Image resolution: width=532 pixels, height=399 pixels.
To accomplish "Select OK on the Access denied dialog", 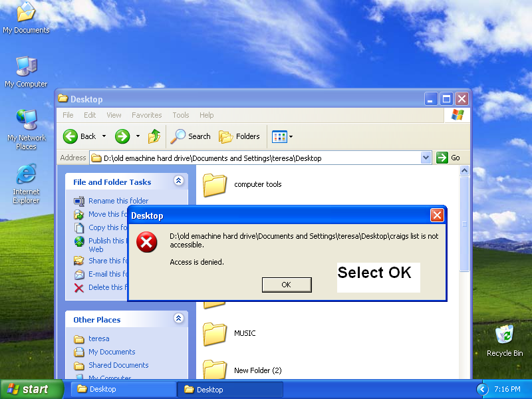I will tap(286, 284).
